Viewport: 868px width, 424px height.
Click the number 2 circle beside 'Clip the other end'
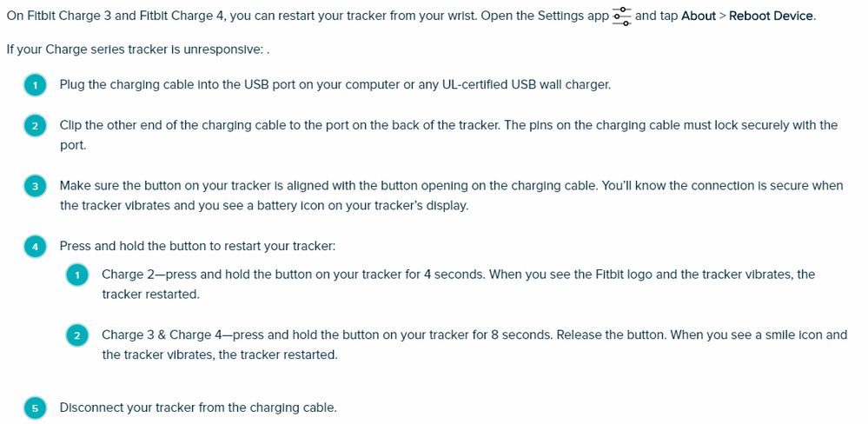[x=35, y=126]
